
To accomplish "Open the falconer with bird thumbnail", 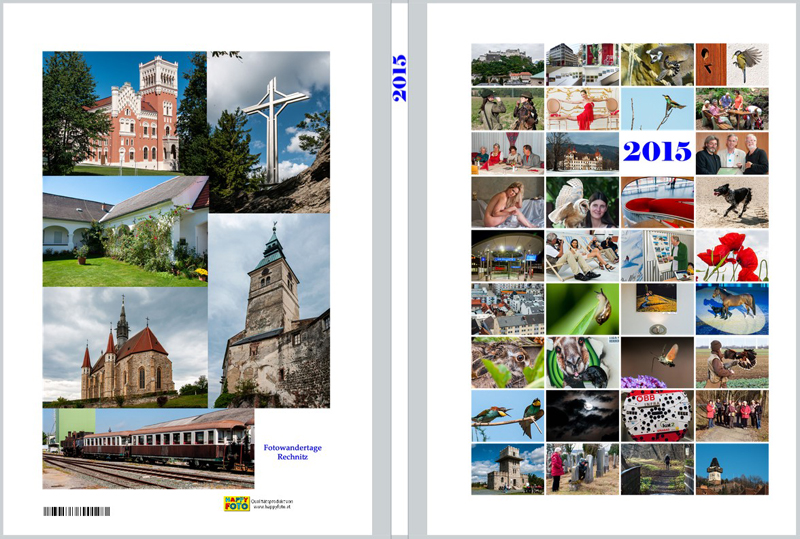I will point(732,362).
